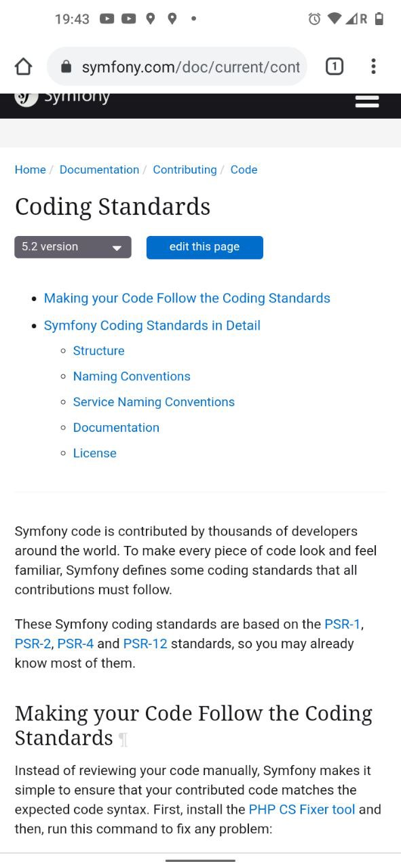The width and height of the screenshot is (401, 868).
Task: Expand the 5.2 version dropdown
Action: [73, 247]
